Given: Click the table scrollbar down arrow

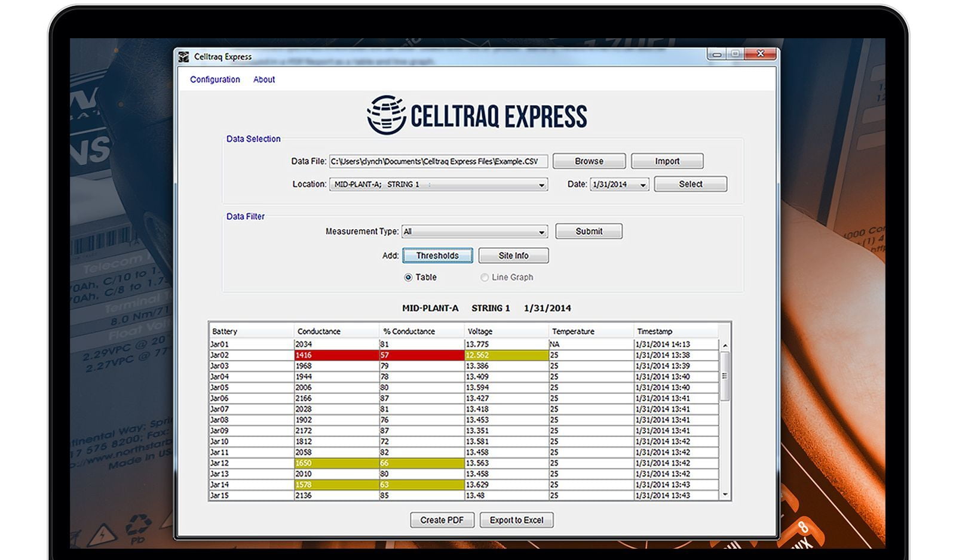Looking at the screenshot, I should coord(725,494).
